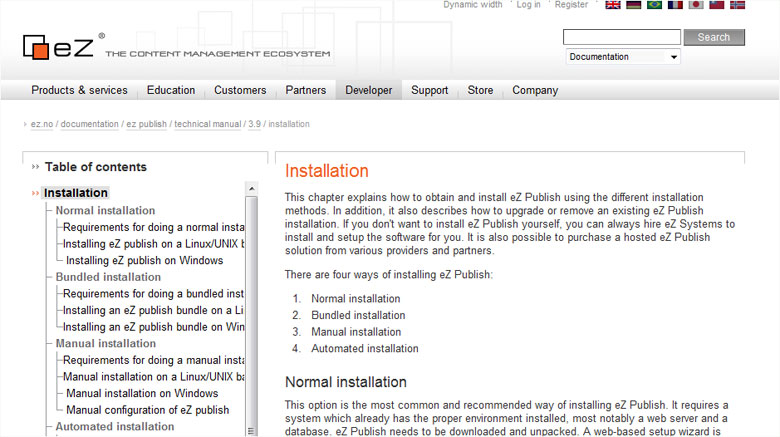780x437 pixels.
Task: Open Installing an eZ publish bundle on Windows
Action: (x=154, y=327)
